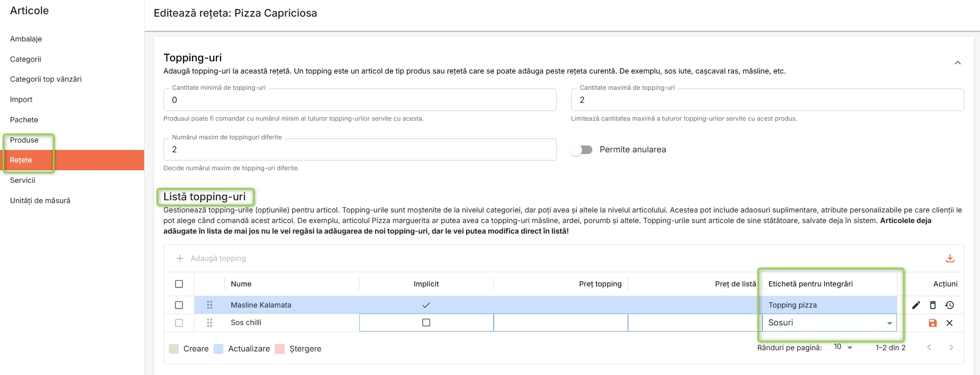Cancel editing Sos chilli with the X icon
Image resolution: width=980 pixels, height=375 pixels.
pos(950,323)
